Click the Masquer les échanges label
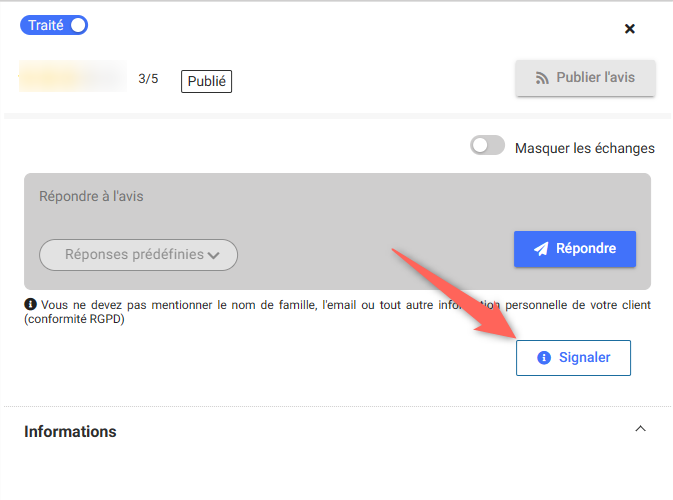The height and width of the screenshot is (500, 673). [x=584, y=148]
